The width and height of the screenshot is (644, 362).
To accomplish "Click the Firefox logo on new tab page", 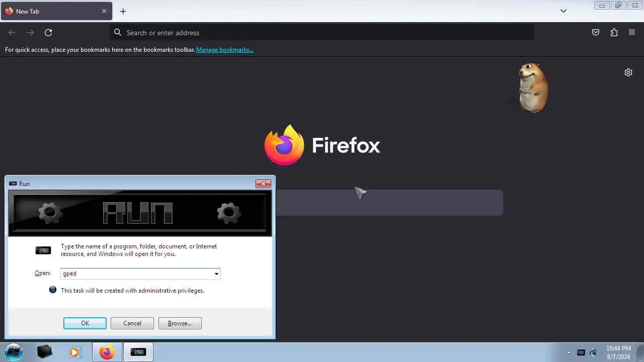I will point(284,145).
